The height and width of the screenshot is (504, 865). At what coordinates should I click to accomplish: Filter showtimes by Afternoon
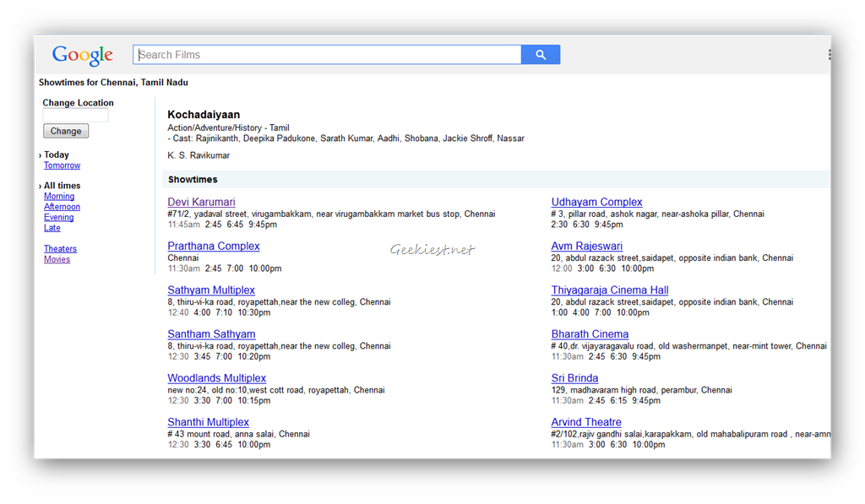[62, 207]
